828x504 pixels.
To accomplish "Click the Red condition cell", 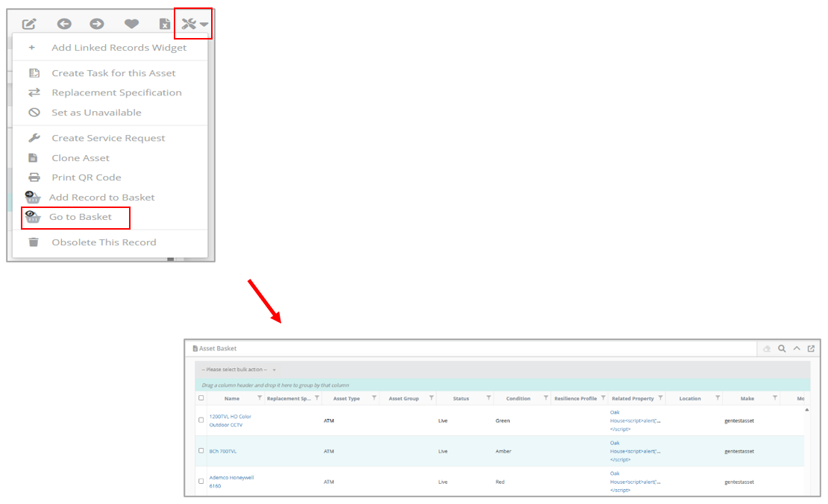I will tap(500, 482).
